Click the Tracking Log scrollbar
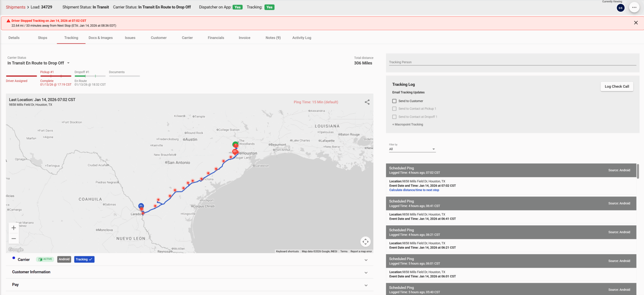Image resolution: width=644 pixels, height=295 pixels. tap(638, 171)
